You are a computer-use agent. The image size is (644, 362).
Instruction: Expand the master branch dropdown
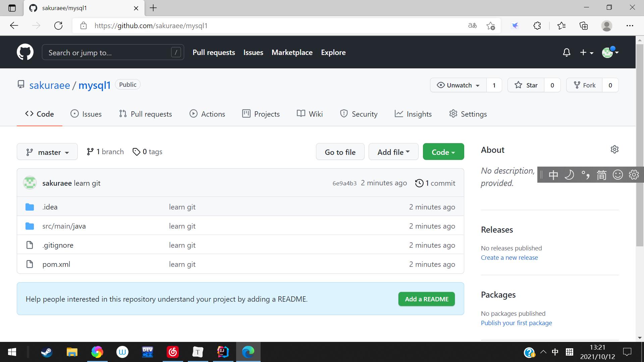coord(47,152)
